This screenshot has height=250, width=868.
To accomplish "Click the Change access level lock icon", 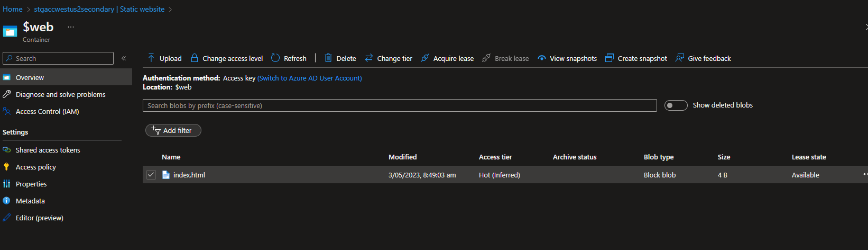I will click(195, 58).
